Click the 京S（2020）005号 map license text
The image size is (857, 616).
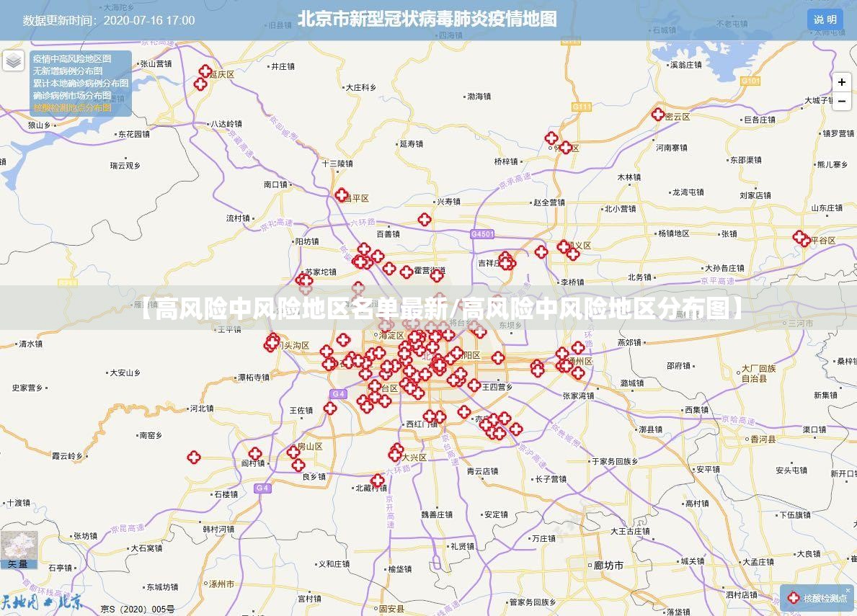(x=138, y=609)
